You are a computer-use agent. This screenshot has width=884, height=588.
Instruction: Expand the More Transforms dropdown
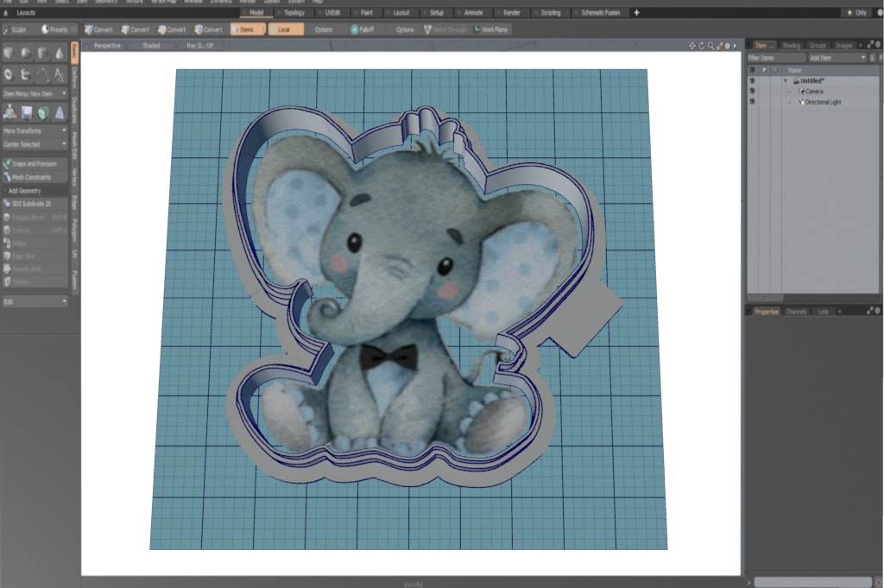click(x=35, y=130)
